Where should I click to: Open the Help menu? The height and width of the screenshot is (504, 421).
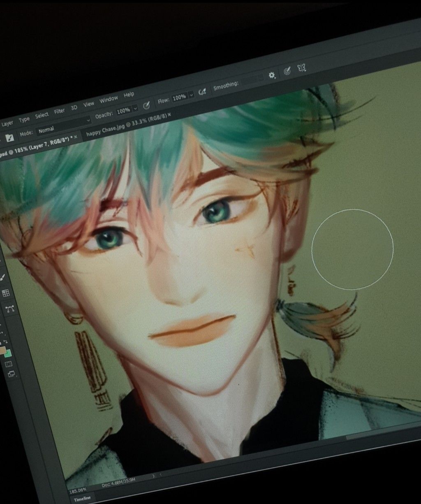129,95
